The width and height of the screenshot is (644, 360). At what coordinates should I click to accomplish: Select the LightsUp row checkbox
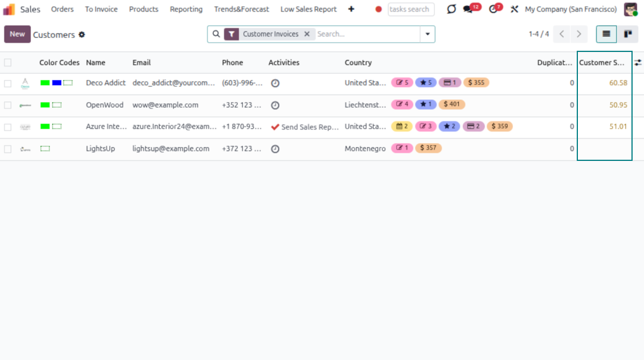tap(8, 149)
